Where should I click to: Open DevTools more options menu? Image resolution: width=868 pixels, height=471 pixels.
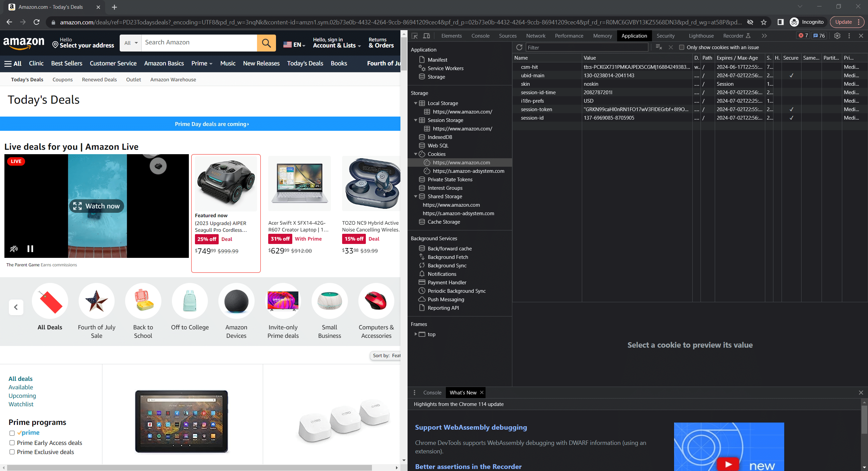pos(849,36)
